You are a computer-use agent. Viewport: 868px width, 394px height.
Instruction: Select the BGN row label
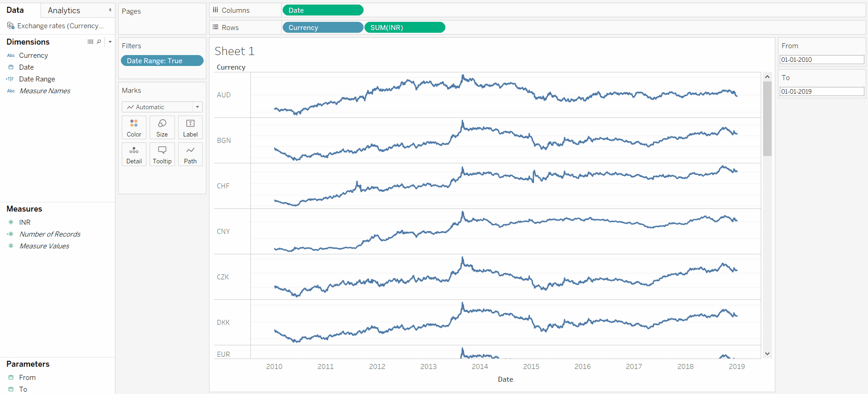224,141
